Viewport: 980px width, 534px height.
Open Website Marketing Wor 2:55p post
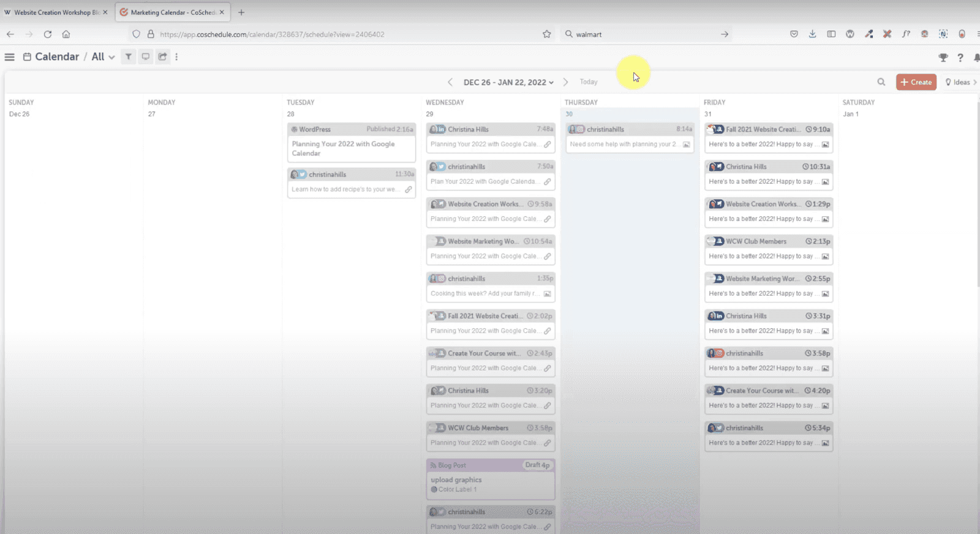(x=769, y=287)
